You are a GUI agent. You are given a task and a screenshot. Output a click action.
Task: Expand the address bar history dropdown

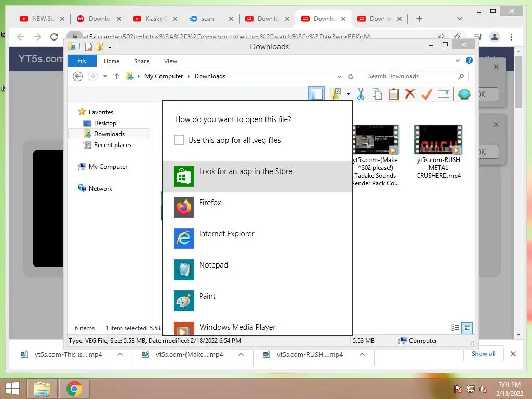(339, 77)
